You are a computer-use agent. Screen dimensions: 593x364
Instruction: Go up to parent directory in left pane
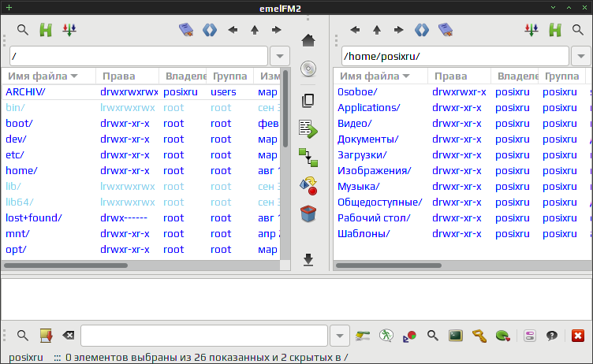(255, 30)
